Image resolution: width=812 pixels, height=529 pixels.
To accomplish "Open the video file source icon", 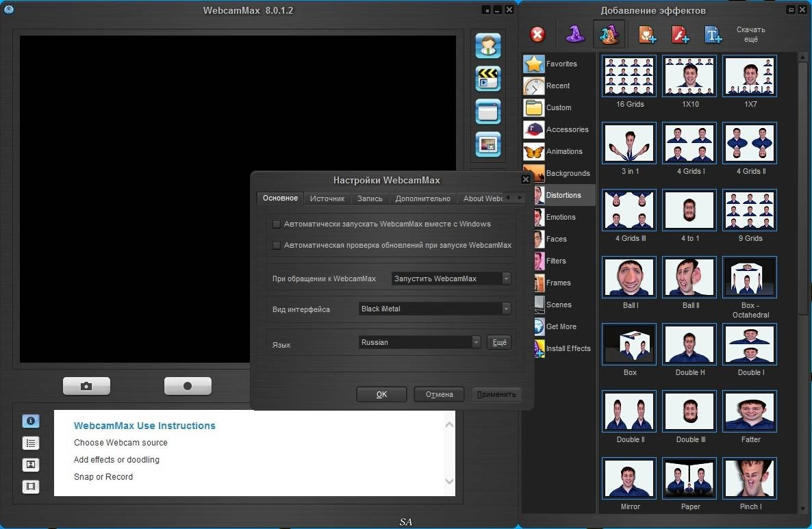I will coord(488,79).
